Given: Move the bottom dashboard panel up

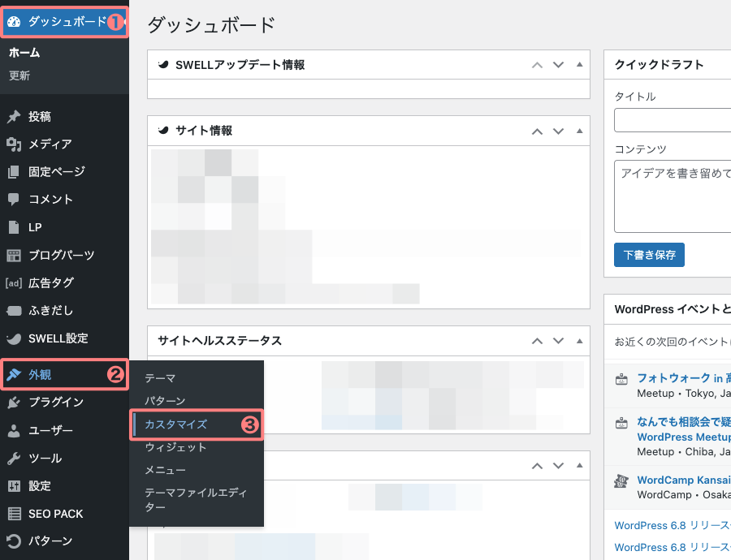Looking at the screenshot, I should point(537,466).
